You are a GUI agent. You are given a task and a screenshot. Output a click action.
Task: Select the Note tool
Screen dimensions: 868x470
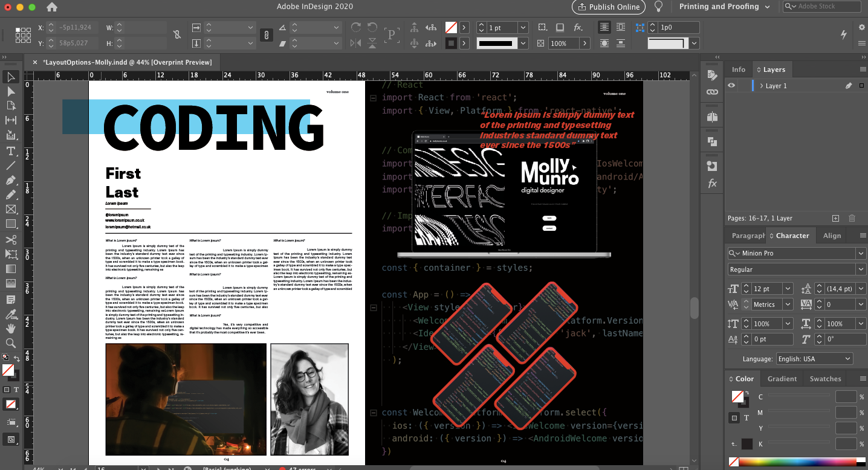(x=10, y=300)
